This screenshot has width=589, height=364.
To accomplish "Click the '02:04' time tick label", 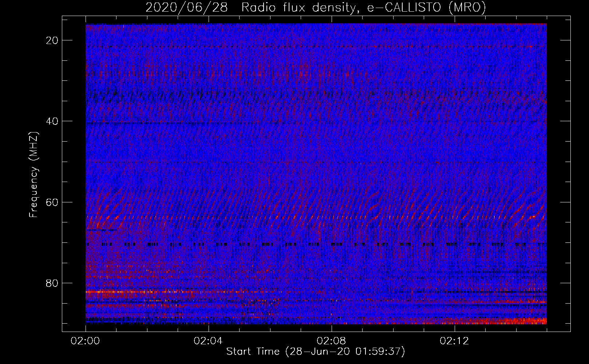I will click(x=208, y=341).
